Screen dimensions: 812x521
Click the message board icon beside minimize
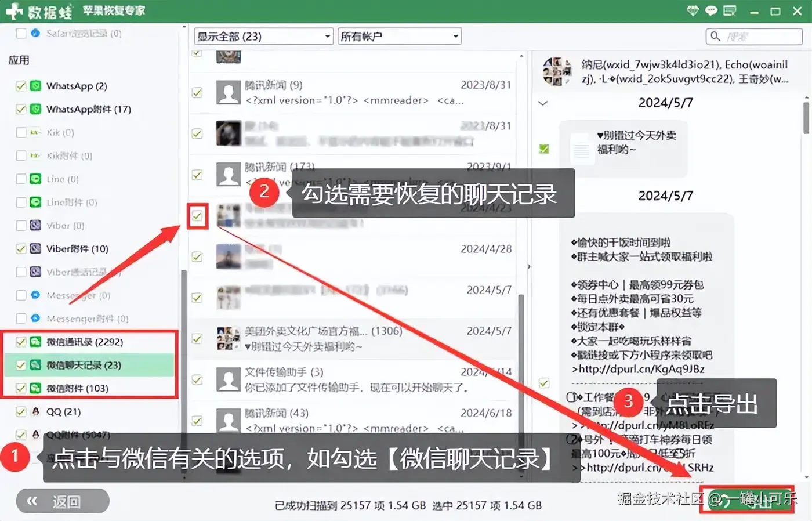pyautogui.click(x=730, y=11)
